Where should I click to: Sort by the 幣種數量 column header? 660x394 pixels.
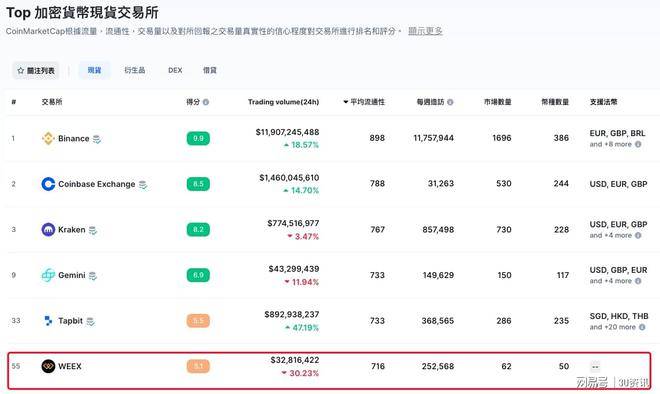point(555,102)
